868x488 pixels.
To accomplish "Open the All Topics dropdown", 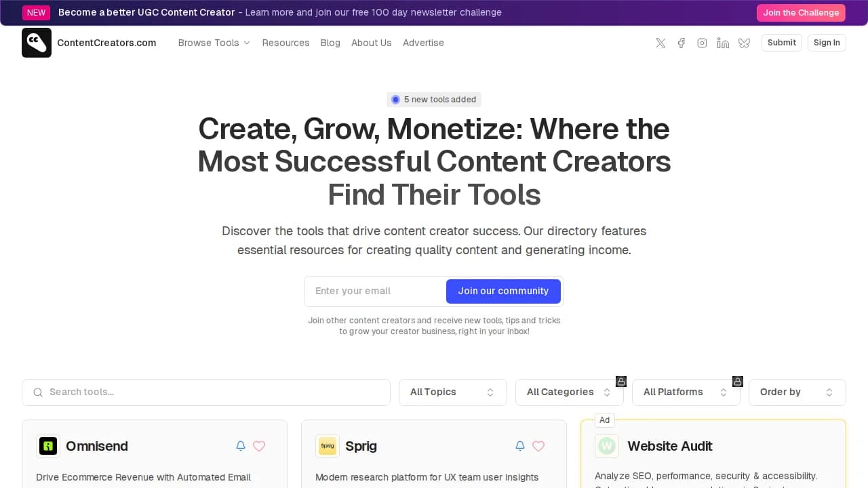I will [452, 392].
